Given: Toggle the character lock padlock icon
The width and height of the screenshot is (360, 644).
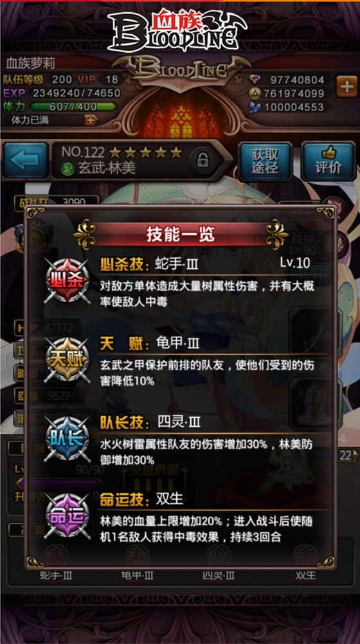Looking at the screenshot, I should point(203,160).
